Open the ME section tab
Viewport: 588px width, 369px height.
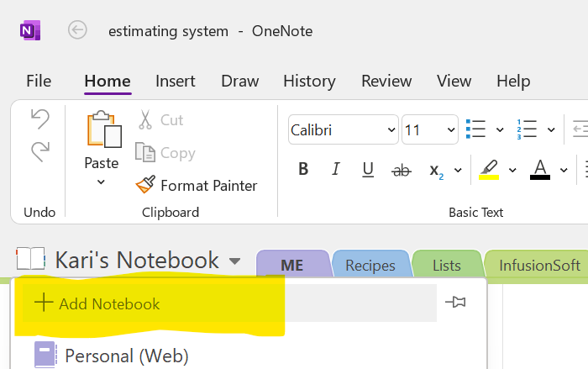[292, 265]
